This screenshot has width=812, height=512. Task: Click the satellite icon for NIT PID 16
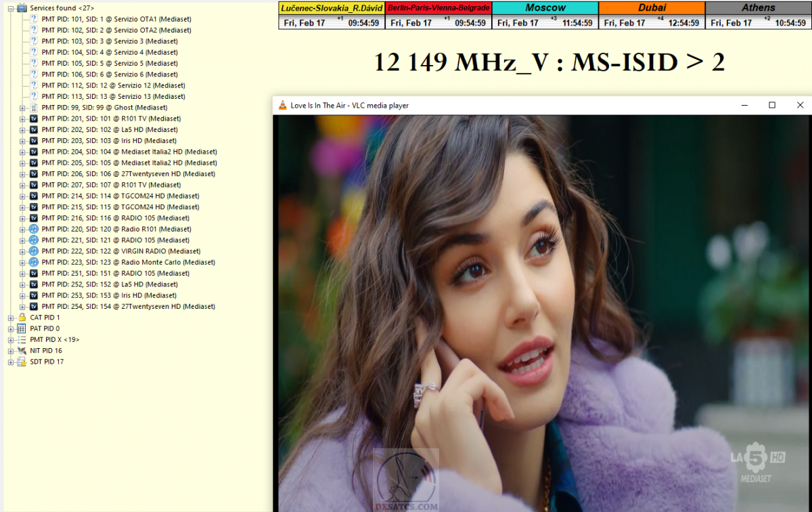[x=22, y=351]
